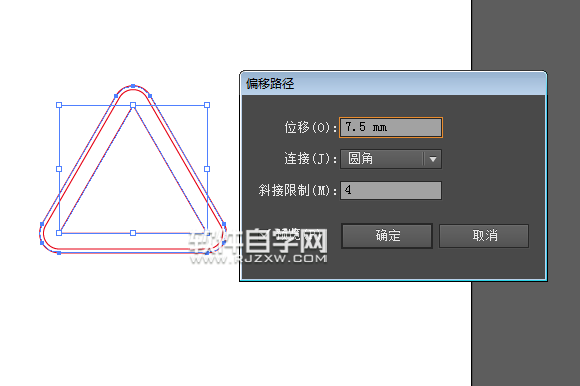Click the 斜接限制(M) label text
The width and height of the screenshot is (580, 386).
(297, 190)
